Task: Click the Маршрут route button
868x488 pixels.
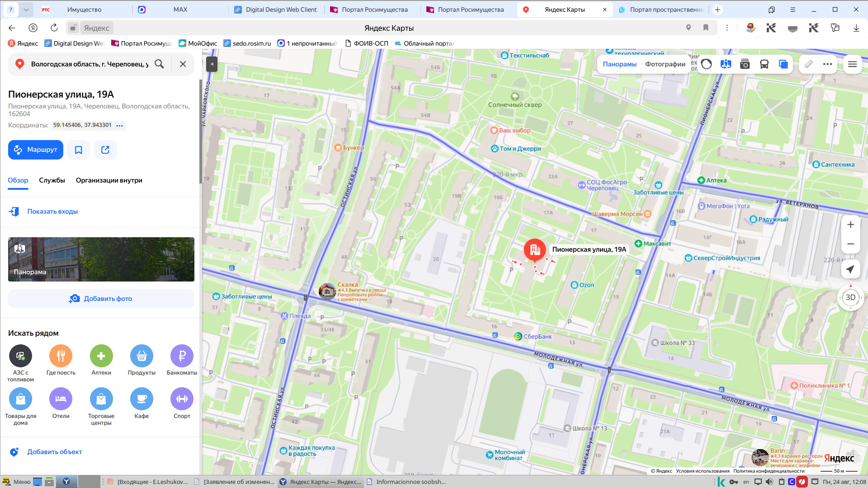Action: pyautogui.click(x=36, y=150)
